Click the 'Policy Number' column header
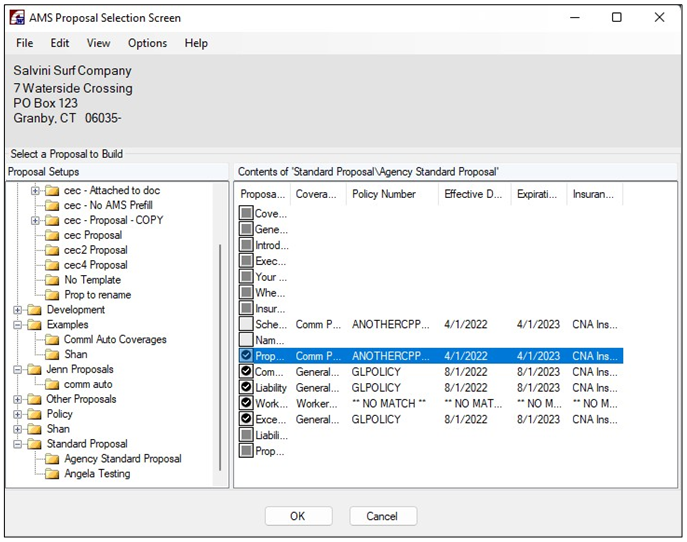Screen dimensions: 687x542 (x=392, y=194)
